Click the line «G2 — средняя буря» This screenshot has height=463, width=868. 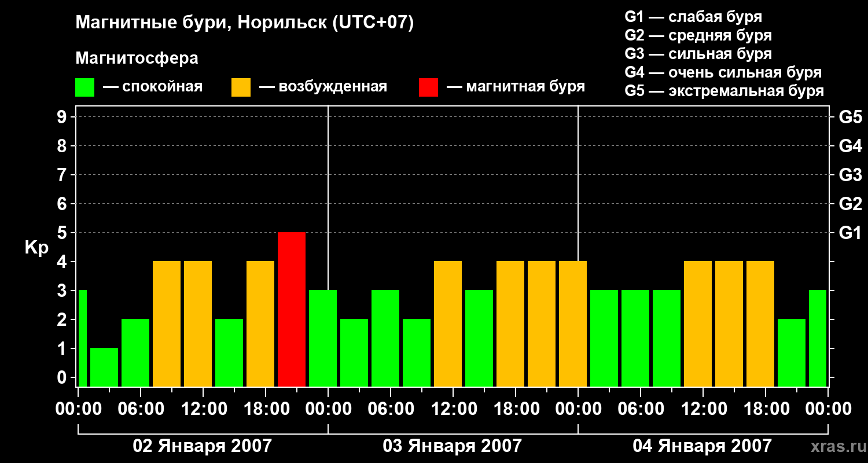tap(698, 35)
